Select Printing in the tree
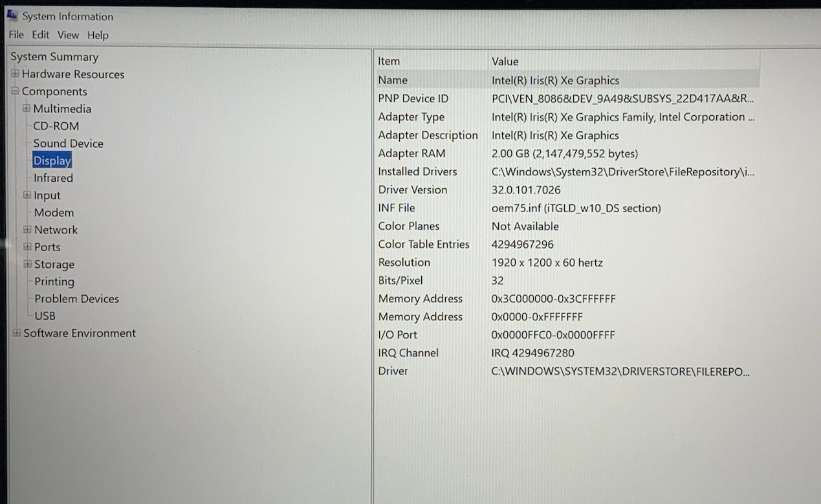The width and height of the screenshot is (821, 504). click(54, 281)
